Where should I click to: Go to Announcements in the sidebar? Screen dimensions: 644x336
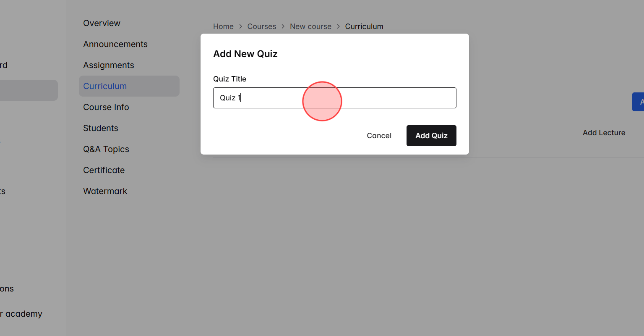coord(115,44)
